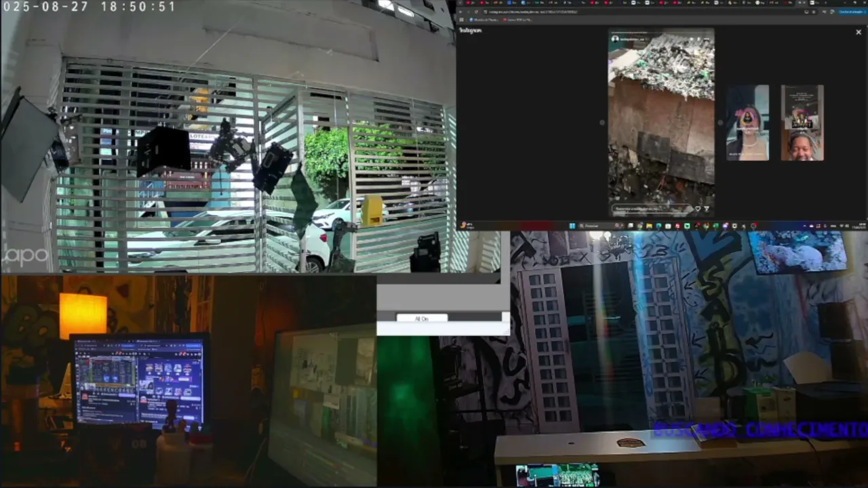Image resolution: width=868 pixels, height=488 pixels.
Task: Show hidden system tray icons
Action: pyautogui.click(x=804, y=226)
